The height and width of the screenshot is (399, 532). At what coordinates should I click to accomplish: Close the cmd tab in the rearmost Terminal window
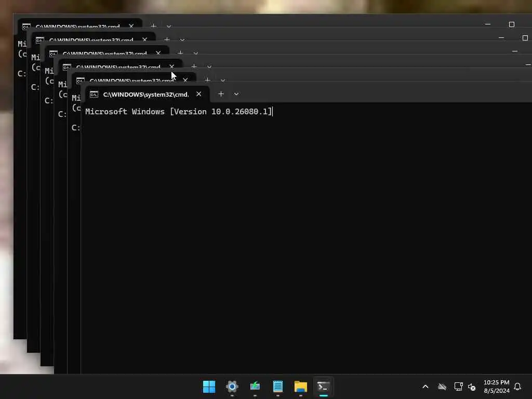coord(131,26)
